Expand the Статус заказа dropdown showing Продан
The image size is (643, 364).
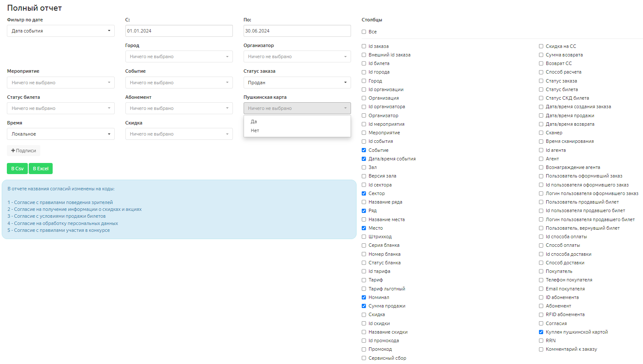coord(297,83)
